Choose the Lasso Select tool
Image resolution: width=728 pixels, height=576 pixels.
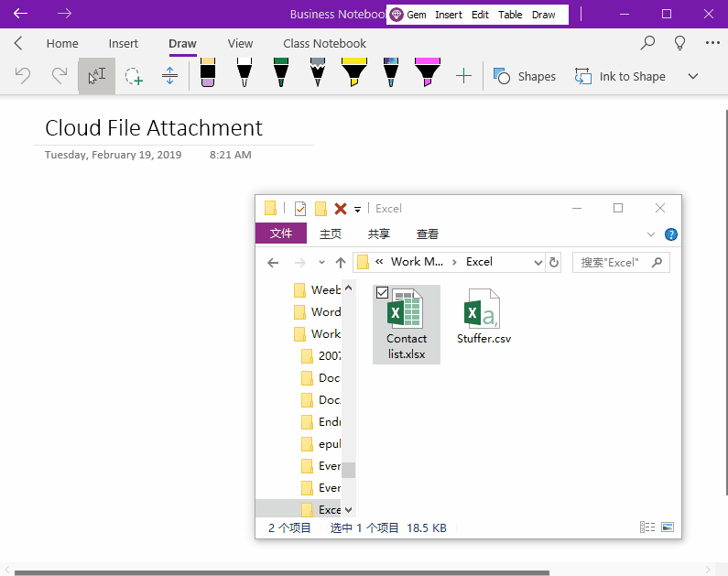[134, 76]
